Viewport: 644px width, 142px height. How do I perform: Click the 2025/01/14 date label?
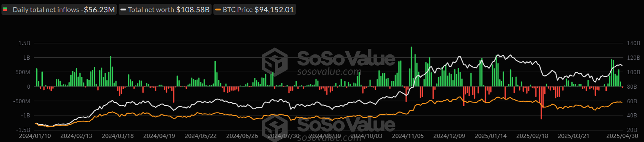tap(491, 136)
